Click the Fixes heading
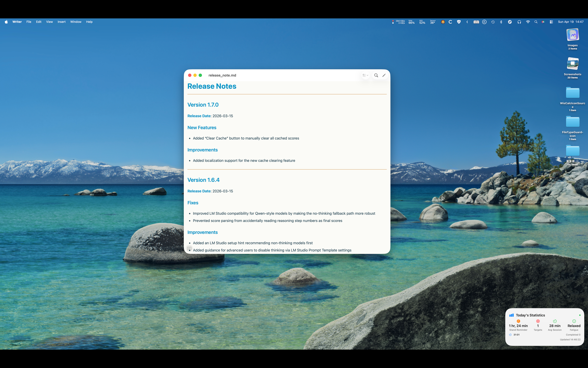 click(x=193, y=203)
